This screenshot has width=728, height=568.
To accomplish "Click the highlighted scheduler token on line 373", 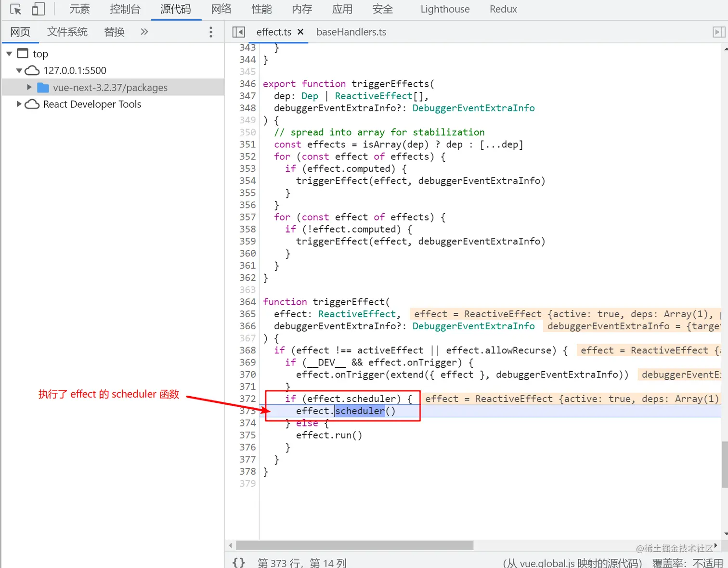I will click(x=360, y=411).
